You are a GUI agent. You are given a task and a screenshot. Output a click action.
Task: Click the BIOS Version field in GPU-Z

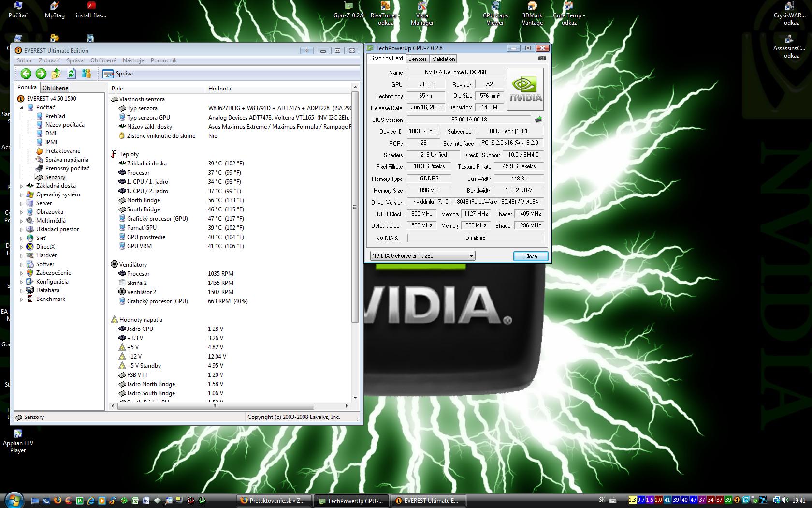pyautogui.click(x=469, y=120)
